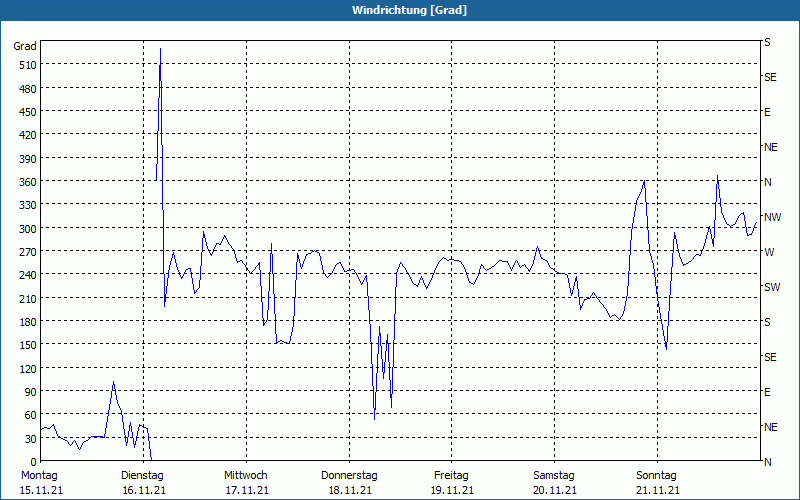Select the 510 value on the degree axis
This screenshot has width=800, height=500.
click(x=28, y=65)
